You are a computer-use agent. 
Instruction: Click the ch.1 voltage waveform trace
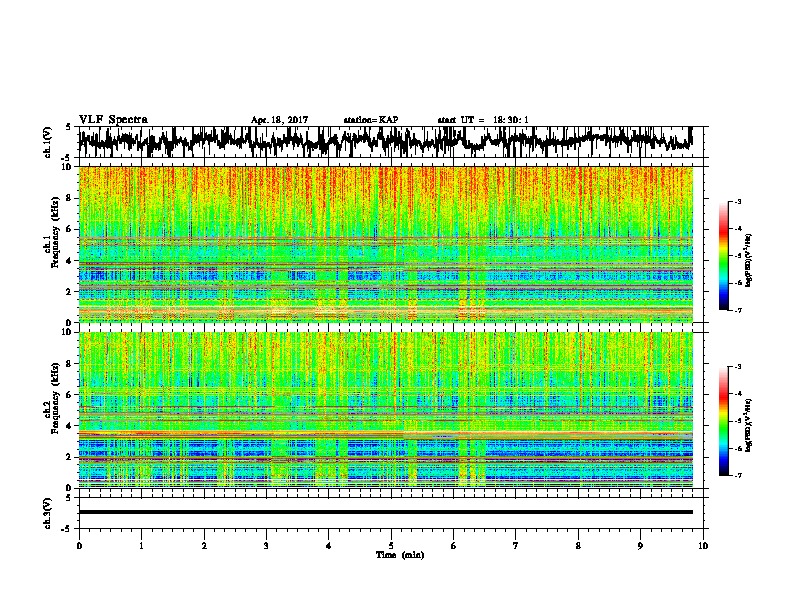tap(385, 142)
